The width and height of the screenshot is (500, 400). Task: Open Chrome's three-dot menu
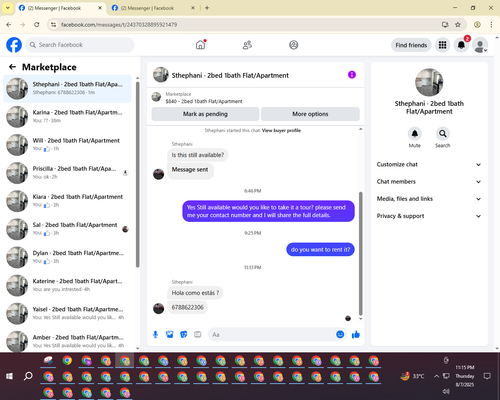pyautogui.click(x=491, y=24)
